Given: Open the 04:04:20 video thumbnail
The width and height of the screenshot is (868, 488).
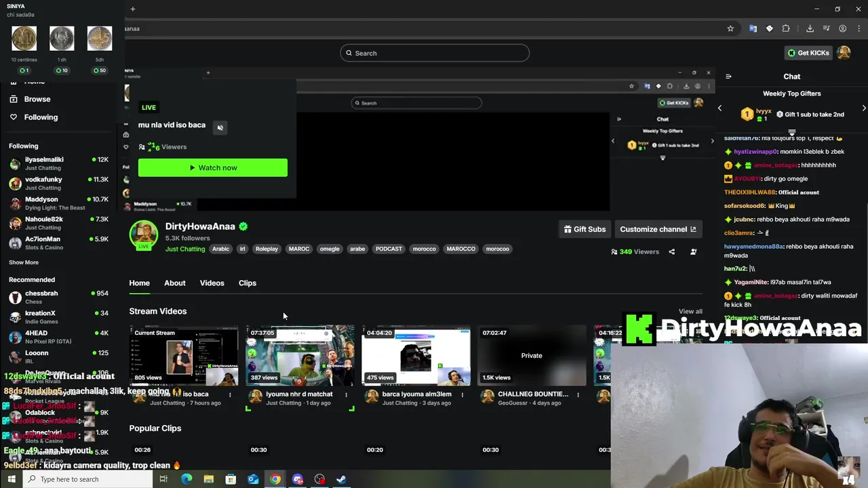Looking at the screenshot, I should (416, 355).
